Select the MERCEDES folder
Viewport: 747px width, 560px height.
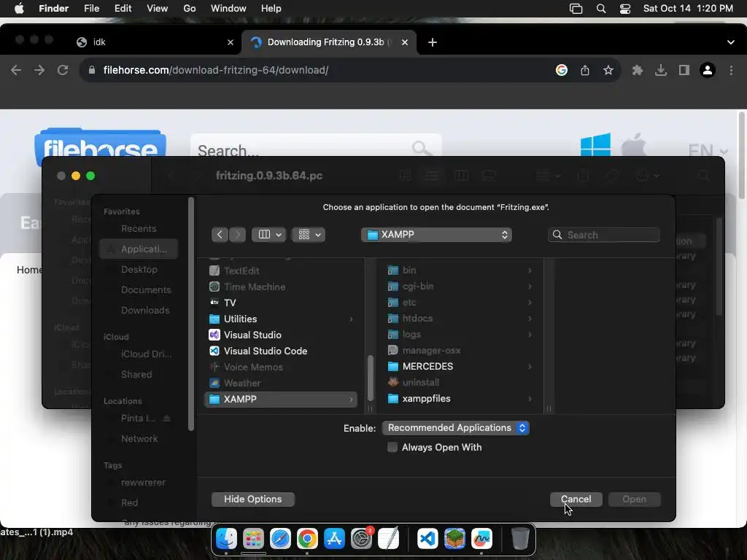pyautogui.click(x=460, y=366)
